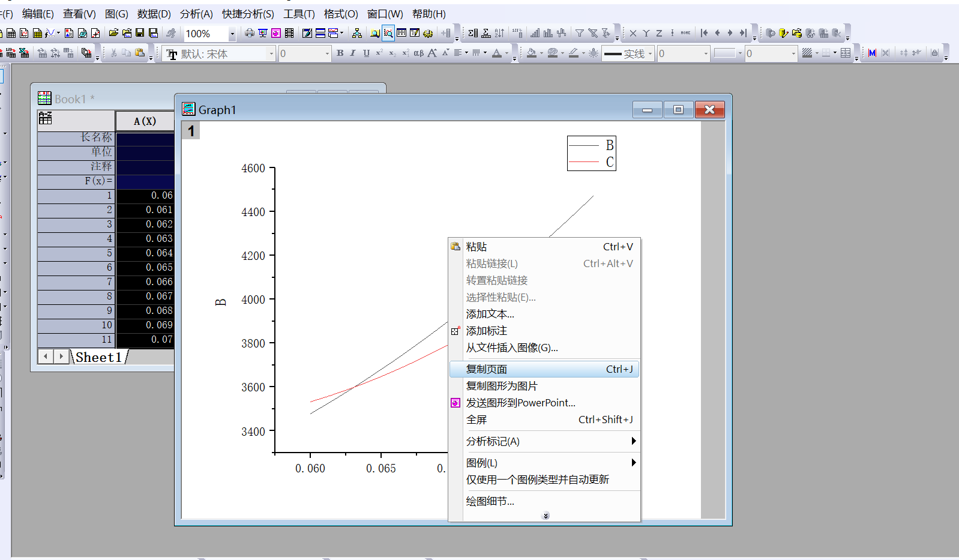Set column as X icon
959x560 pixels.
point(633,33)
